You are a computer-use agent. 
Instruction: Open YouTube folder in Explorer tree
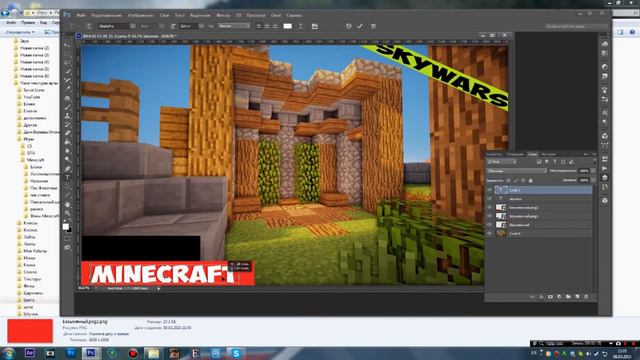tap(31, 97)
